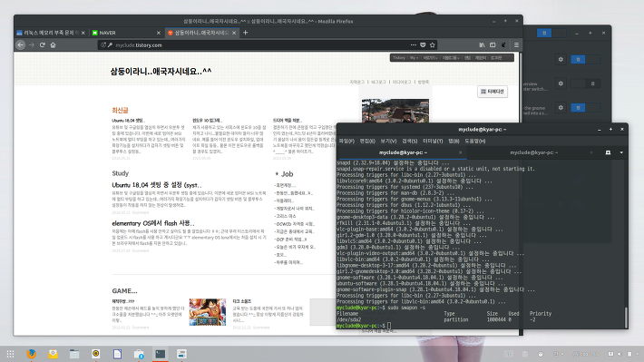The image size is (644, 362).
Task: Switch to the NAVER tab
Action: tap(126, 33)
